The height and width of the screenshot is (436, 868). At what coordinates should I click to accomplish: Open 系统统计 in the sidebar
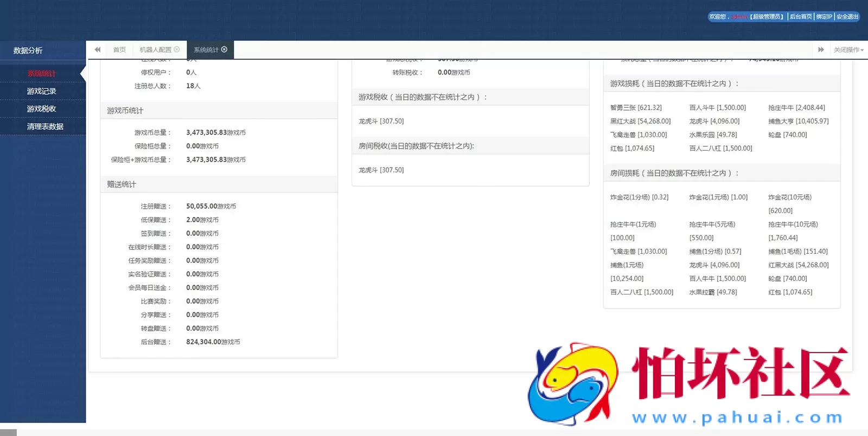42,74
